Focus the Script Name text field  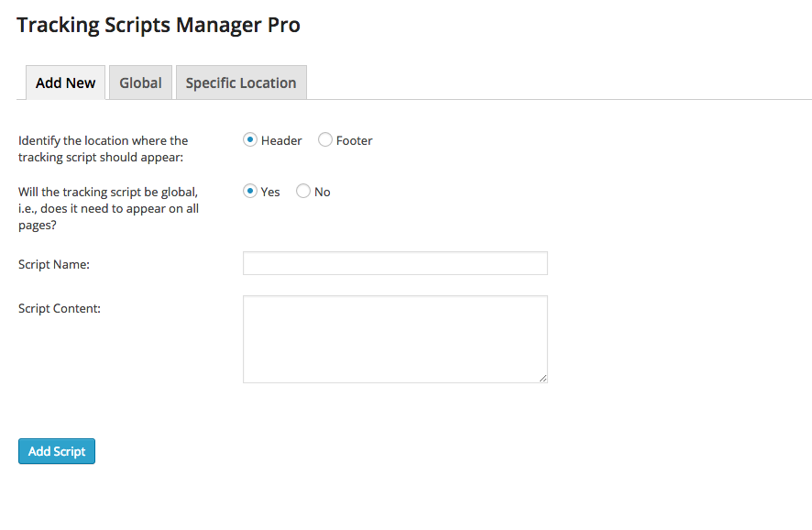click(395, 263)
